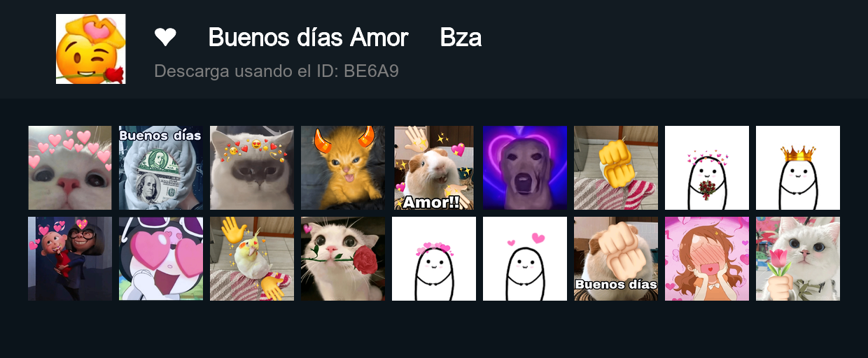Click the white heart icon in title
Viewport: 868px width, 358px height.
click(165, 37)
